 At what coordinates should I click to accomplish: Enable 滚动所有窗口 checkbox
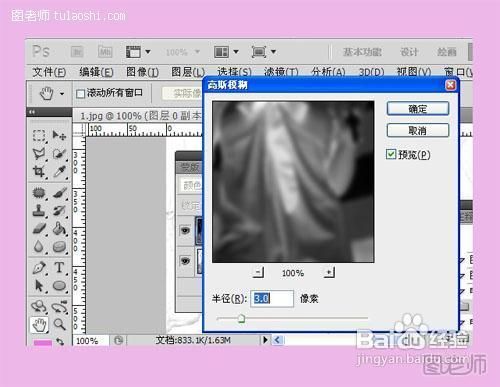[x=80, y=94]
